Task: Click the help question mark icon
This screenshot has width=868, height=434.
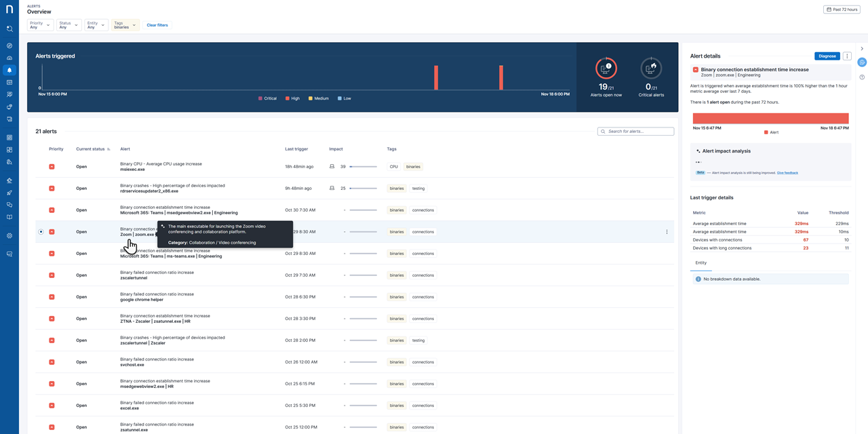Action: pyautogui.click(x=862, y=77)
